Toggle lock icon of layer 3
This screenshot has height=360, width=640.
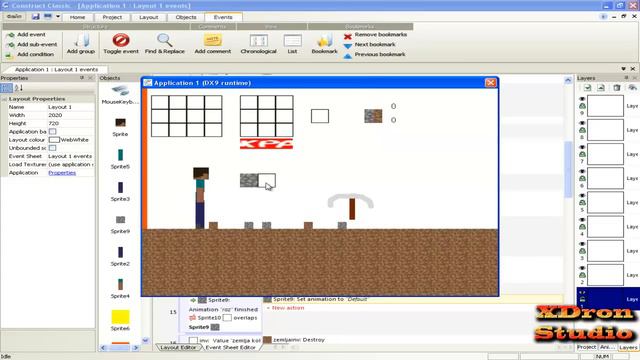tap(582, 251)
